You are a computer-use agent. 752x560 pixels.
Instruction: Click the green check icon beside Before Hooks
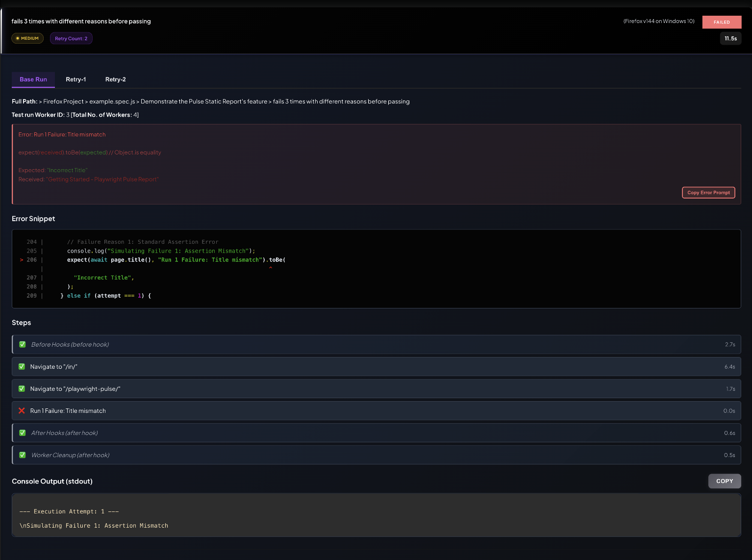[x=23, y=344]
